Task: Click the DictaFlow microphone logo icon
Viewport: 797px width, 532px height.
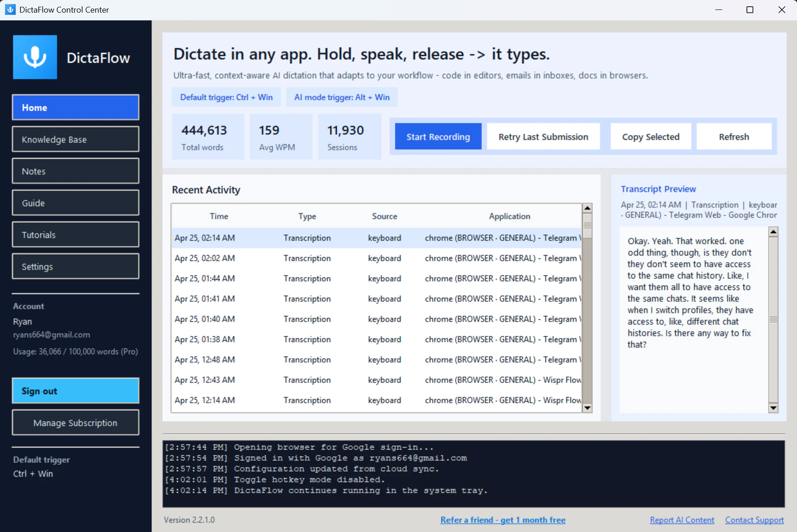Action: 35,57
